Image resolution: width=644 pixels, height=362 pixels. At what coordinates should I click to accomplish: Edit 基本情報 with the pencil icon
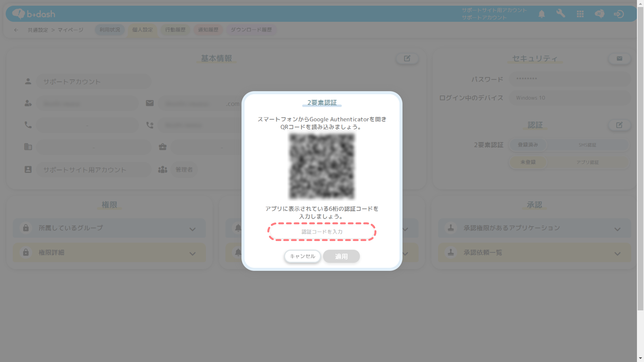tap(407, 58)
